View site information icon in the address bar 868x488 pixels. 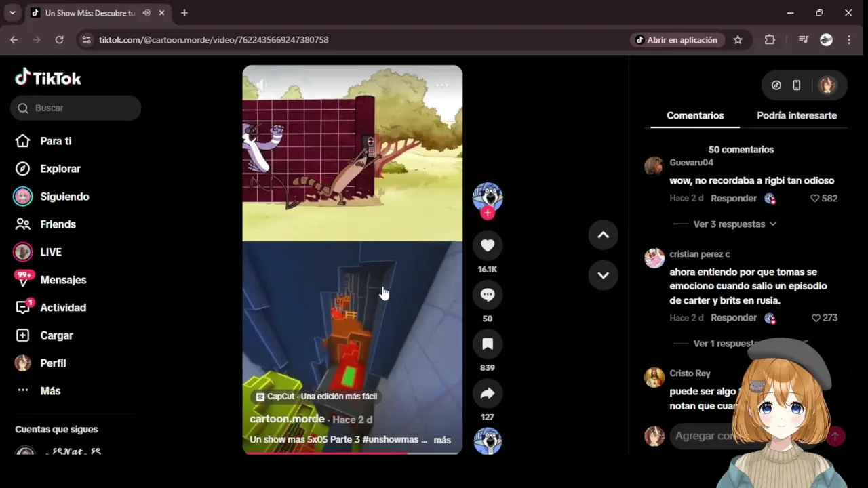[x=86, y=40]
